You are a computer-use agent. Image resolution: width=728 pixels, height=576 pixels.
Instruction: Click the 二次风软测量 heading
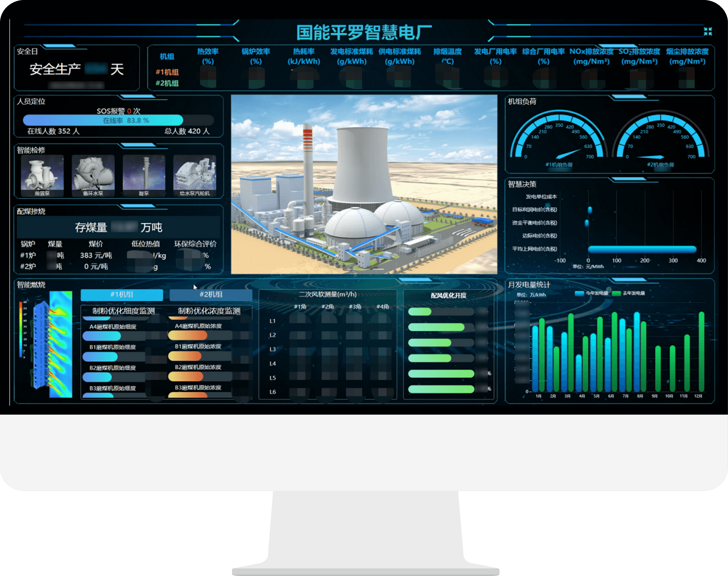pyautogui.click(x=327, y=294)
